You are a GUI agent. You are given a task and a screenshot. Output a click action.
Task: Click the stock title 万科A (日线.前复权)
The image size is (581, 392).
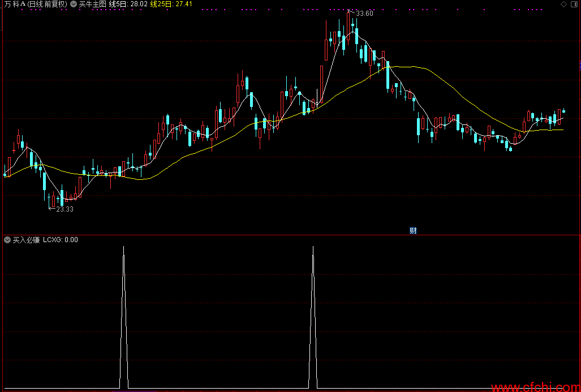point(36,5)
